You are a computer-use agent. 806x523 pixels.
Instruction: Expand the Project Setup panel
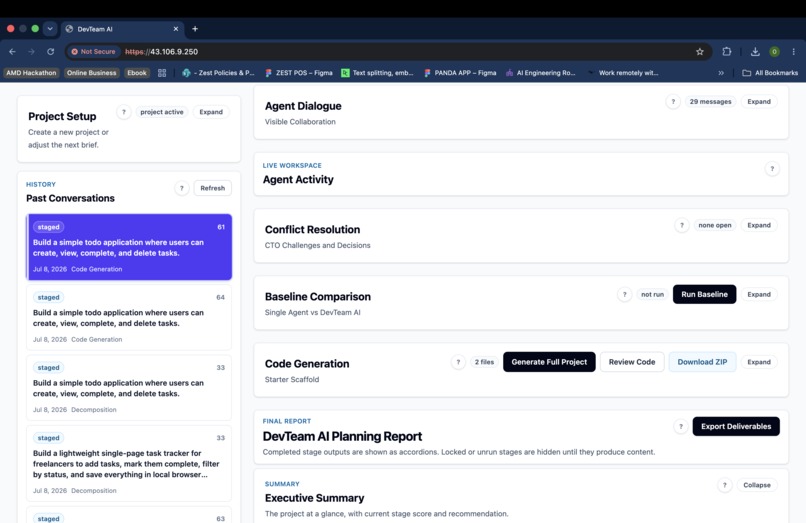[211, 112]
